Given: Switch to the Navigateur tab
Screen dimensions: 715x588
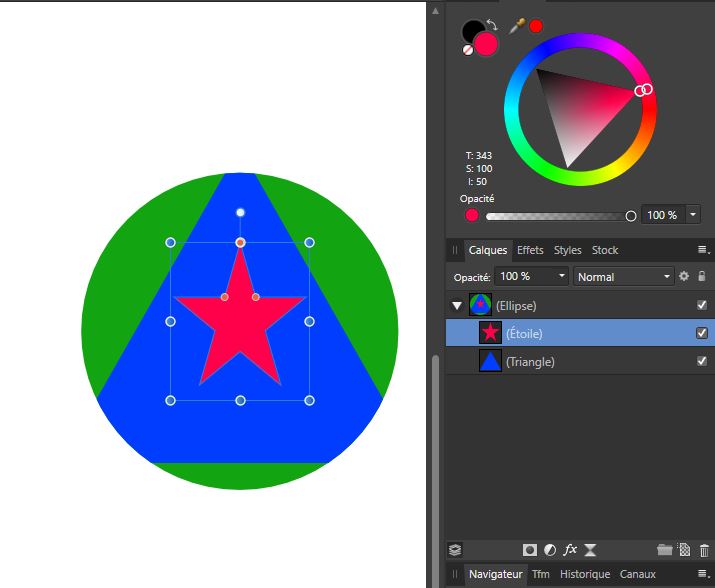Looking at the screenshot, I should (x=496, y=574).
